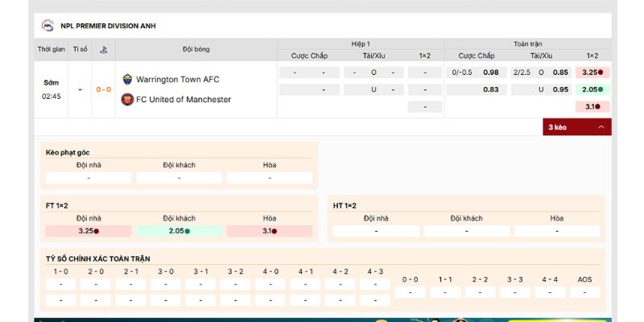This screenshot has height=322, width=644.
Task: Select Đội nhà 3.25 in FT 1×2 panel
Action: [89, 231]
